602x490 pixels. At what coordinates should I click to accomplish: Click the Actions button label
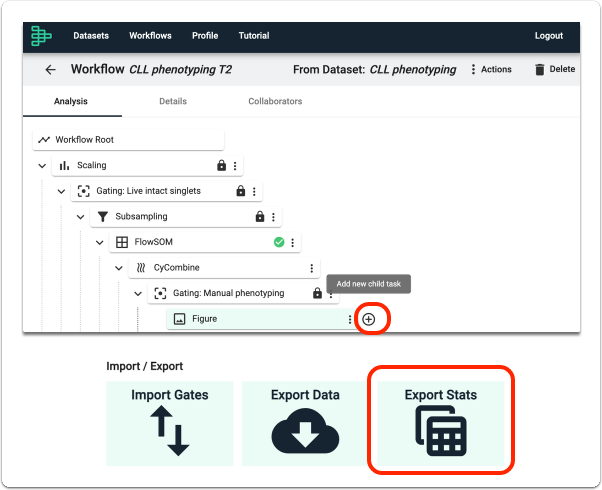pyautogui.click(x=496, y=69)
